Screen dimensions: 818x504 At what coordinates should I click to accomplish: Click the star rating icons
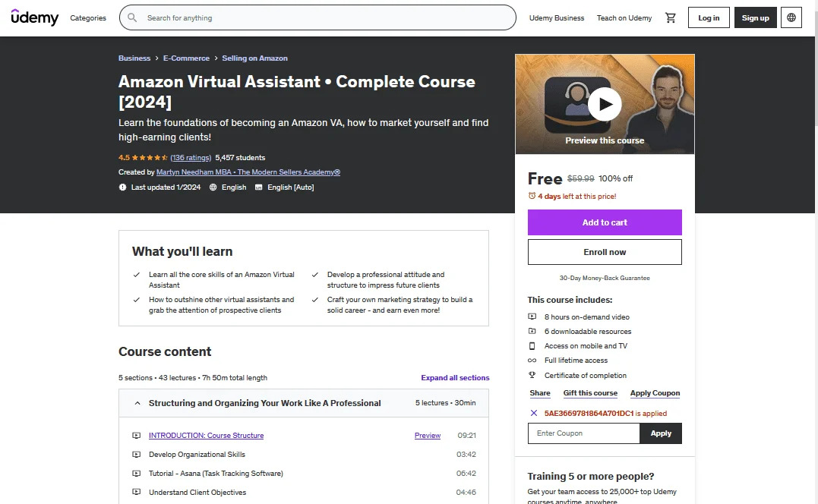[x=150, y=157]
